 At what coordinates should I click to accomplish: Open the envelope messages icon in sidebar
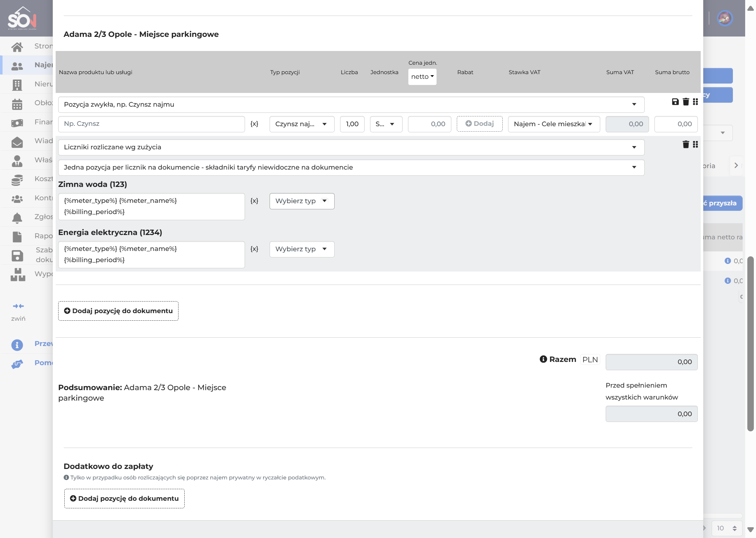click(17, 142)
